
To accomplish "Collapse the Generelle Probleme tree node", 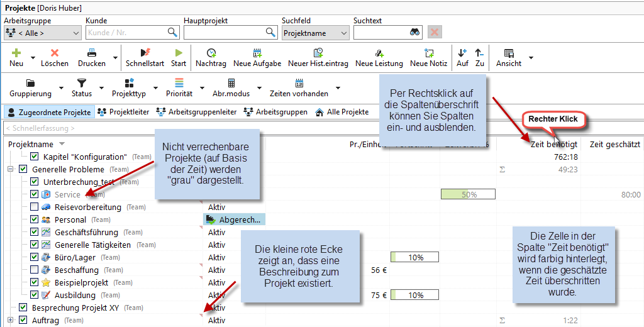I will tap(11, 169).
